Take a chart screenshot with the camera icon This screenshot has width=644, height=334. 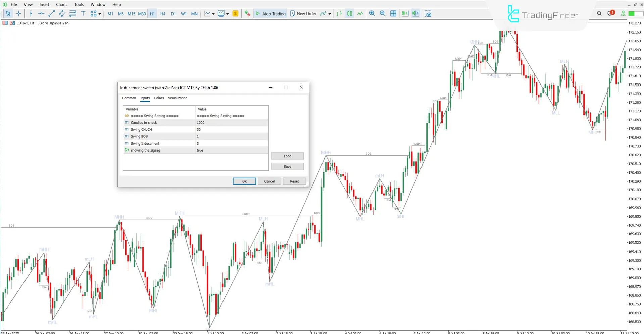428,13
